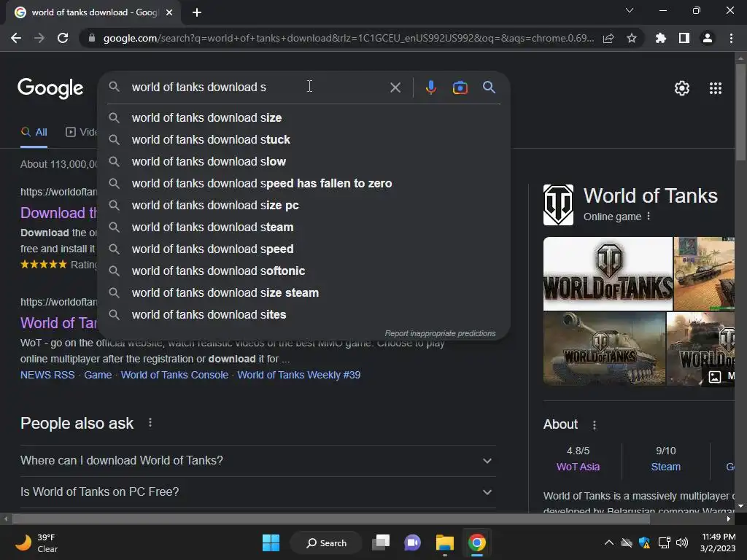Image resolution: width=747 pixels, height=560 pixels.
Task: Click inside the Google search input
Action: [x=258, y=87]
